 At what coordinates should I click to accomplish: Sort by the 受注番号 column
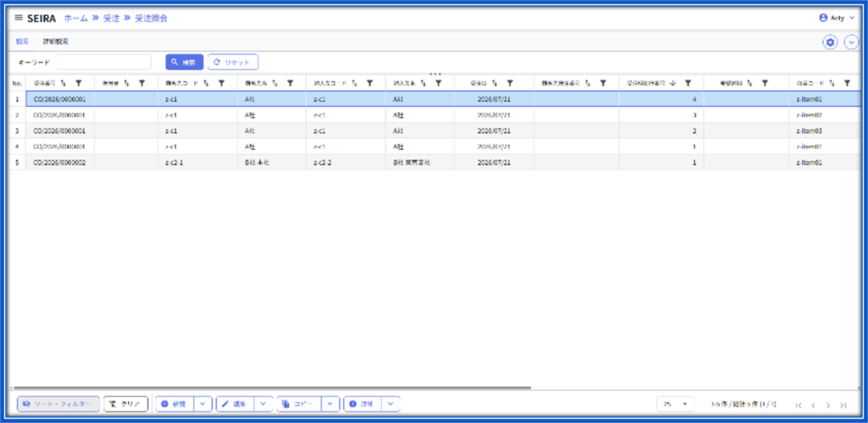pos(63,83)
